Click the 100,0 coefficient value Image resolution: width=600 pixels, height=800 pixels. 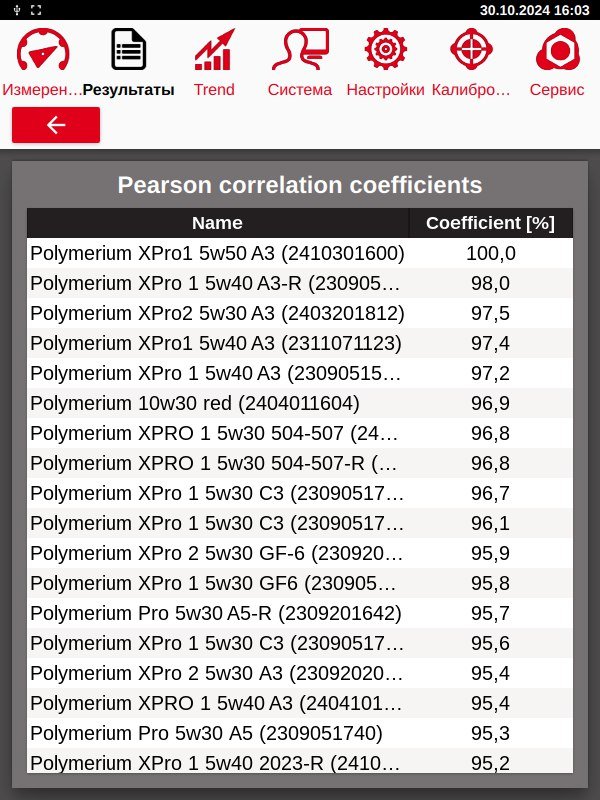point(491,253)
